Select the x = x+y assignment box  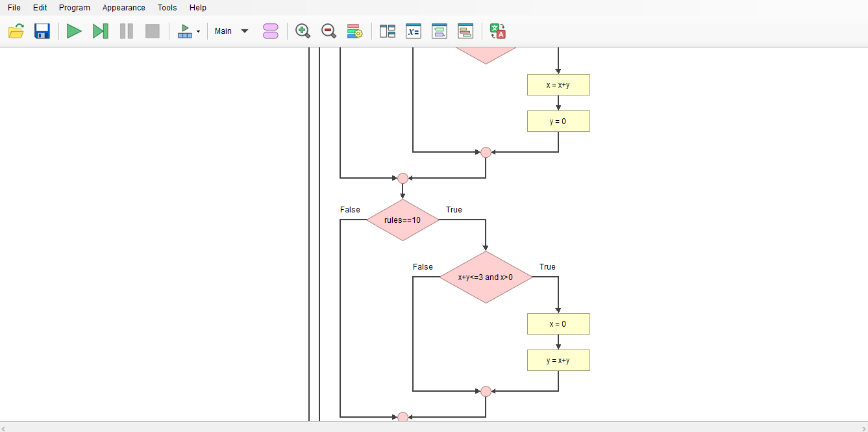pyautogui.click(x=558, y=85)
